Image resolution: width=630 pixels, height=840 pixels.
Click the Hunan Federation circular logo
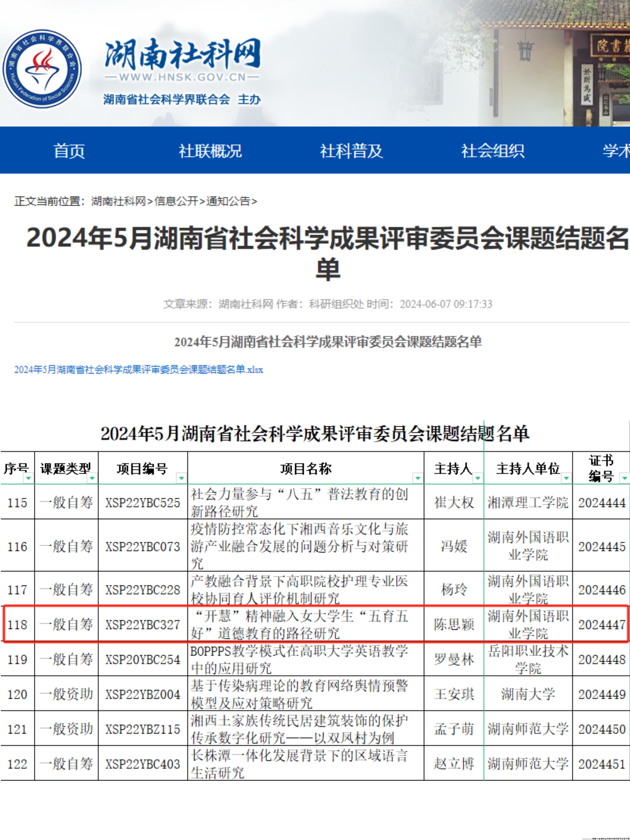click(x=42, y=69)
